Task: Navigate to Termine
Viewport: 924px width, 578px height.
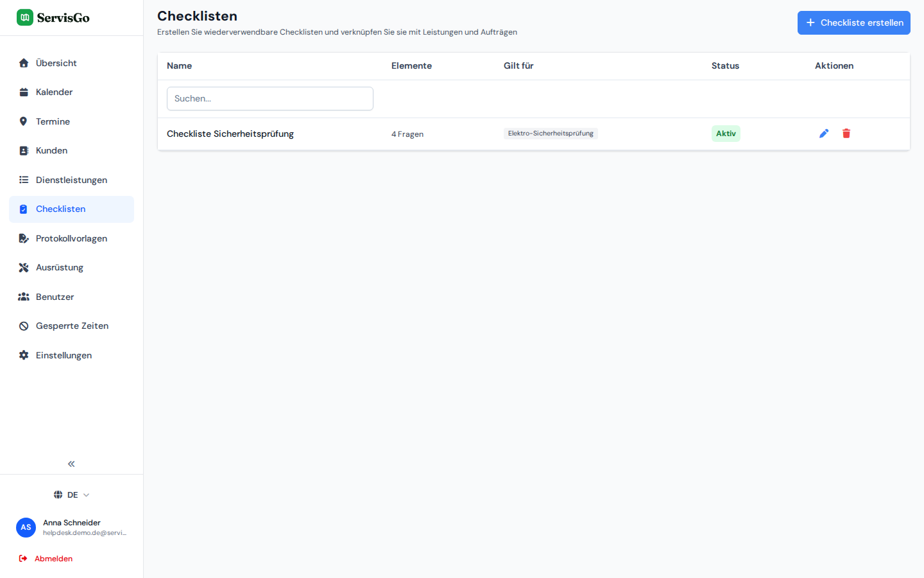Action: [71, 121]
